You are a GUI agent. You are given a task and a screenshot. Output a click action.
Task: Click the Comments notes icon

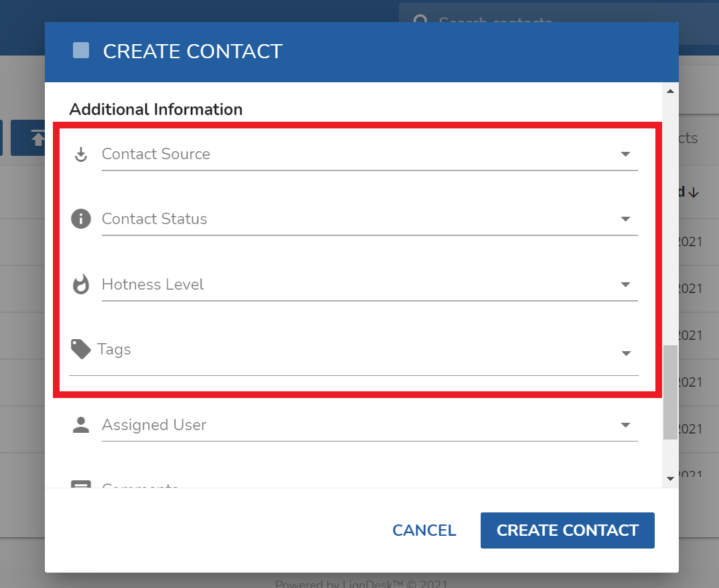[x=81, y=488]
